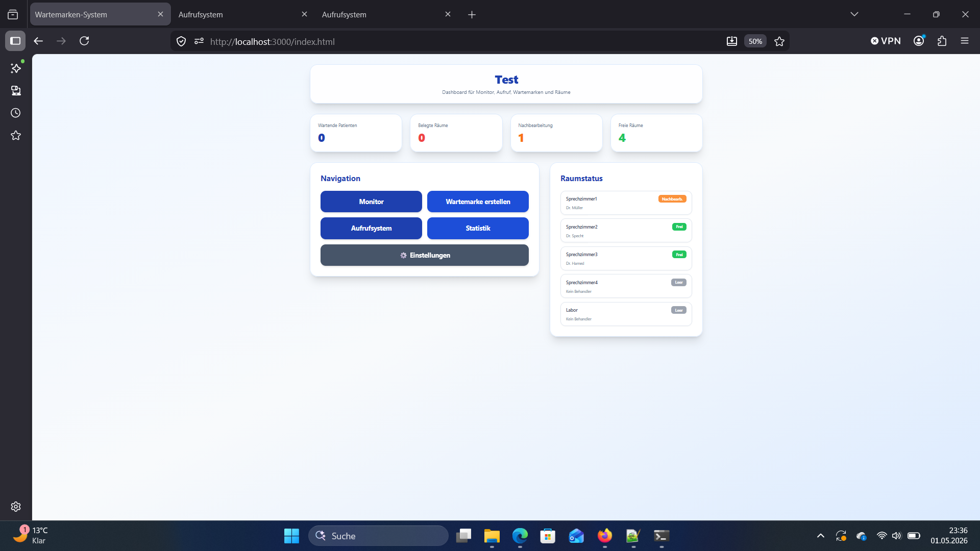Open the Statistik page

(x=478, y=228)
